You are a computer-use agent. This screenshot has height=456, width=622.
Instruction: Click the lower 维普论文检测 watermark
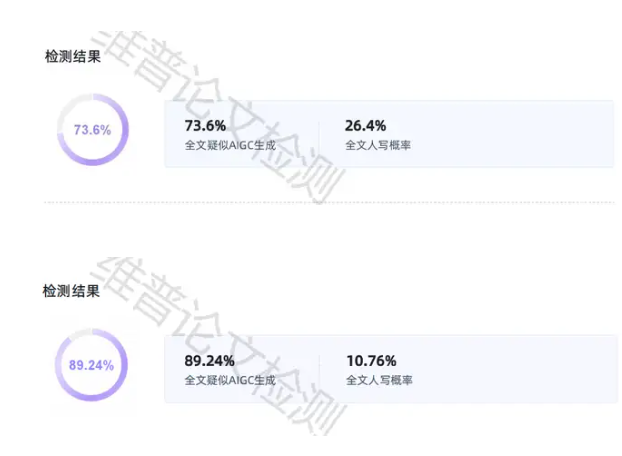[x=216, y=345]
